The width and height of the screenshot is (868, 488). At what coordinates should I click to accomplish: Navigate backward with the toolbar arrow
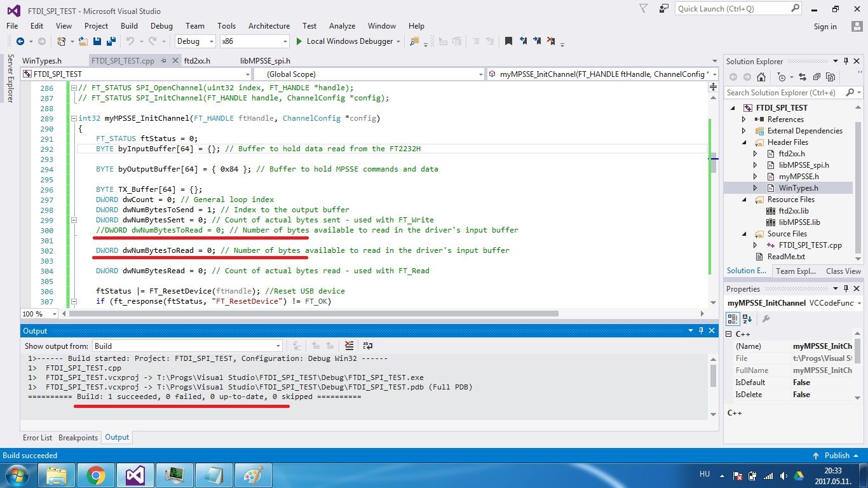[x=20, y=41]
